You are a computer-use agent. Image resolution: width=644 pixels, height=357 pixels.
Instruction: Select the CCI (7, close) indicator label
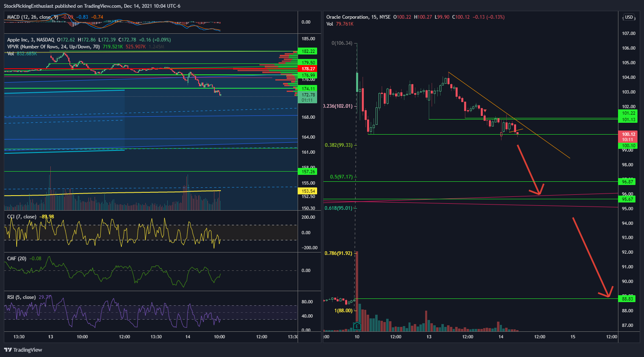pos(22,217)
